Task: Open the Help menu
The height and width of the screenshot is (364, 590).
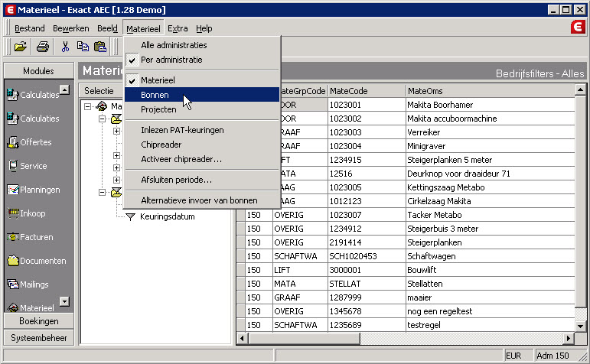Action: click(204, 28)
